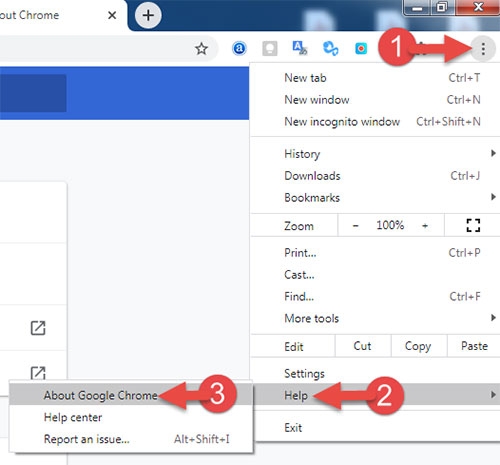Expand the More tools submenu

click(x=375, y=319)
